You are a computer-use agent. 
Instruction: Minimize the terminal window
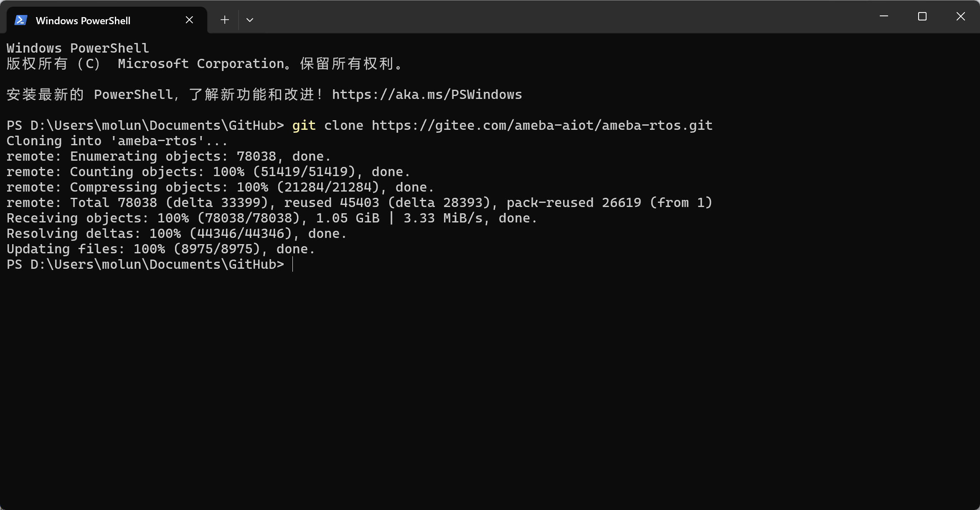click(884, 17)
